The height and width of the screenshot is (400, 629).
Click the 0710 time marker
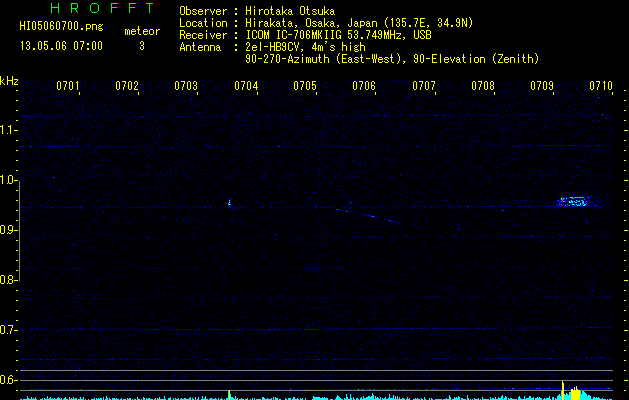[x=601, y=86]
